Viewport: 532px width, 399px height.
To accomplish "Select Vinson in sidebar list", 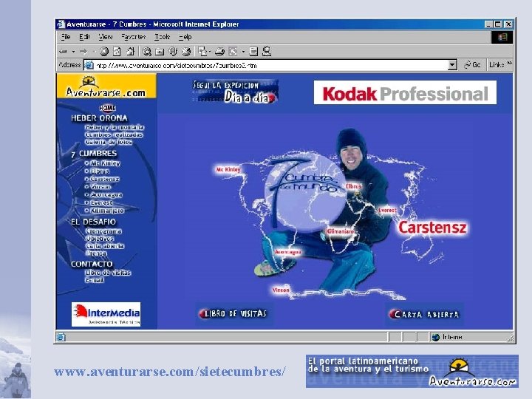I will click(x=100, y=187).
